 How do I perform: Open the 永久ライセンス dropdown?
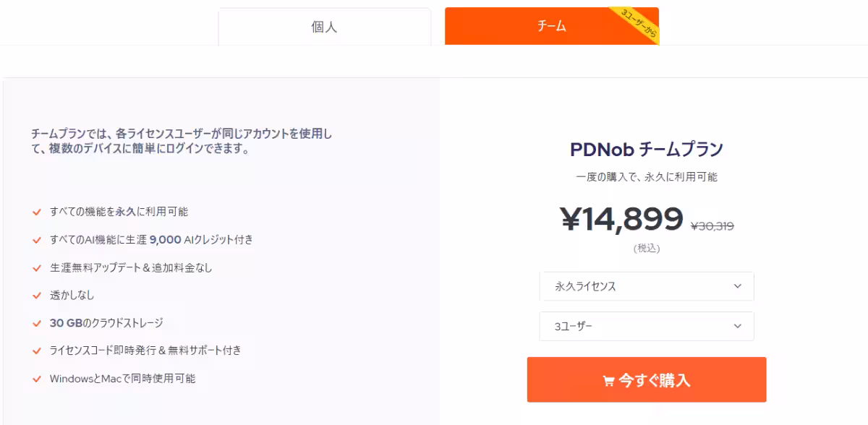tap(647, 286)
